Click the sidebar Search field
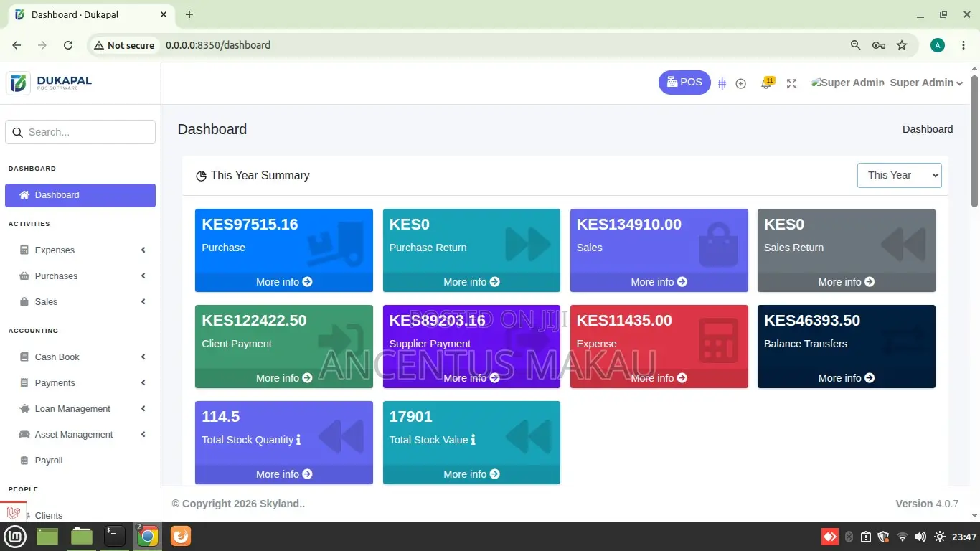980x551 pixels. point(80,132)
